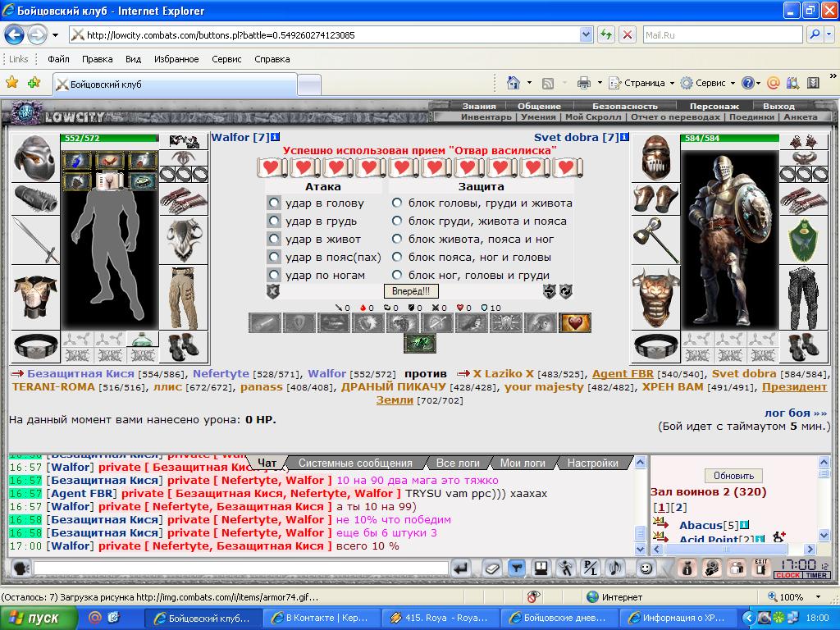Select defense 'блок головы, груди и живота'

coord(397,203)
